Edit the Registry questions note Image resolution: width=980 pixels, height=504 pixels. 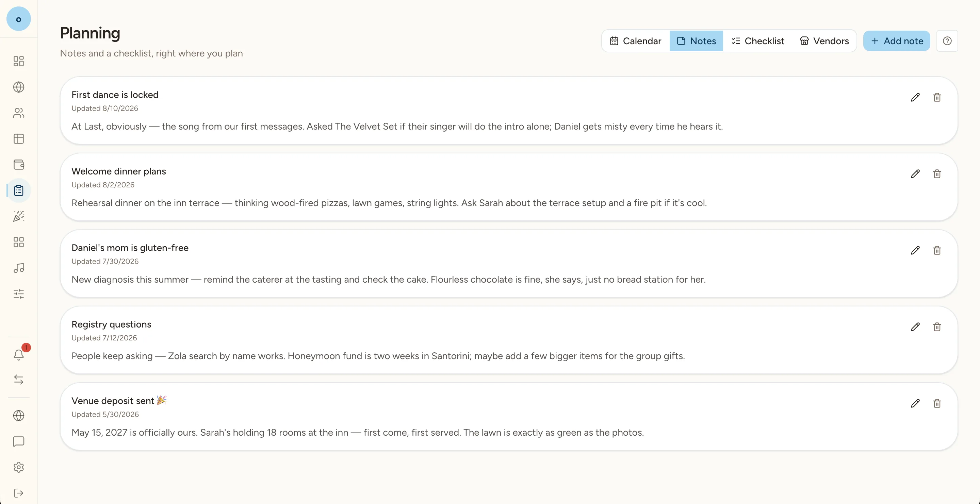tap(915, 327)
